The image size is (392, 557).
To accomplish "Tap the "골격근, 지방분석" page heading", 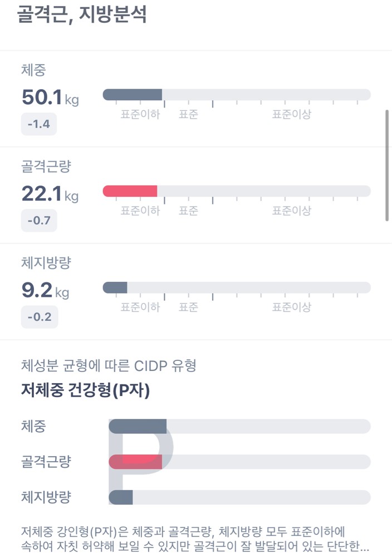I will (82, 14).
